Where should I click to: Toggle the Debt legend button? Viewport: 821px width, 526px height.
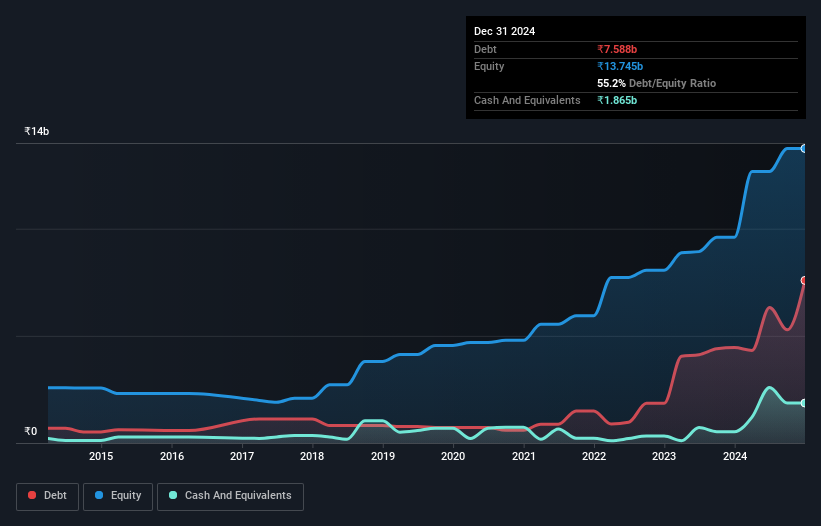[x=48, y=496]
